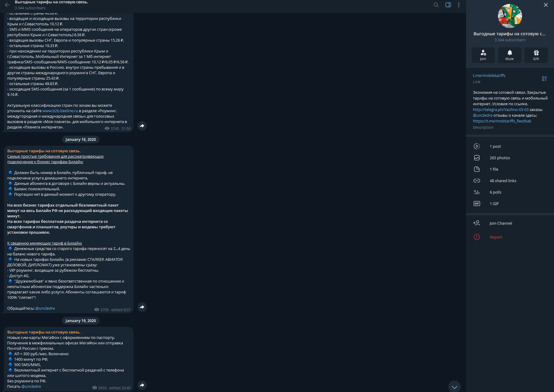Click the play-circle icon beside 1 post
The width and height of the screenshot is (554, 392).
477,146
